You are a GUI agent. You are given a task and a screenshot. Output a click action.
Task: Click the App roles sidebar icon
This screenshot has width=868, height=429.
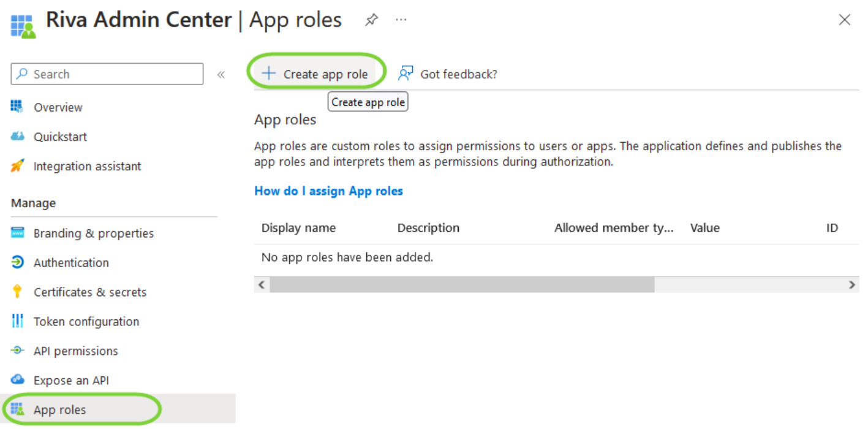[x=17, y=409]
